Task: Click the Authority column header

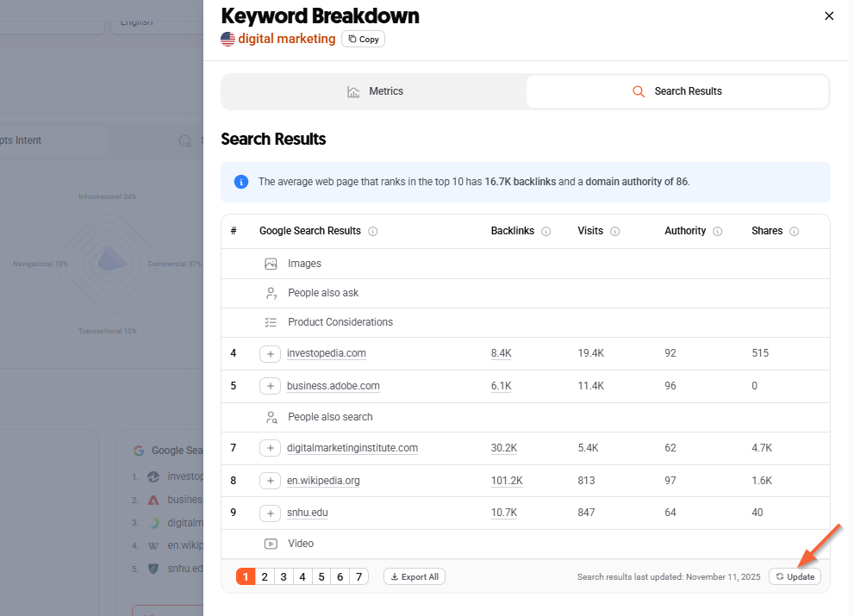Action: pos(685,231)
